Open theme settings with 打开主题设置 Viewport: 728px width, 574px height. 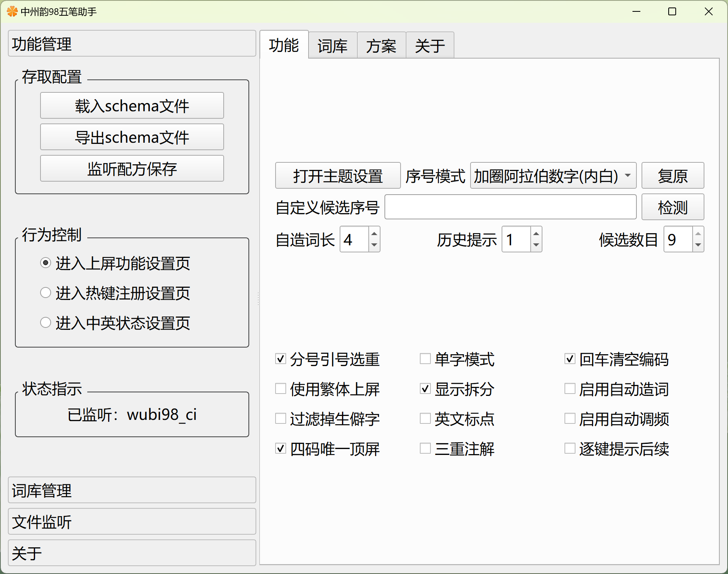click(338, 176)
